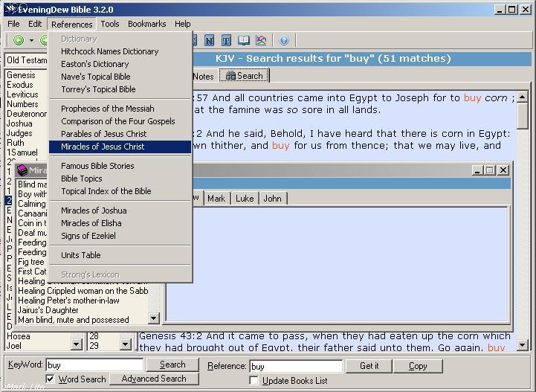Choose Bible Topics menu entry
The image size is (536, 392).
pos(120,179)
